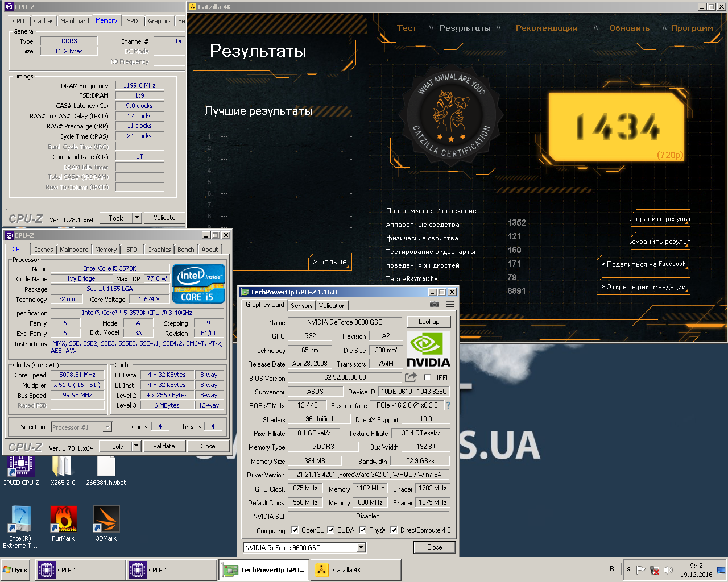Toggle the DirectCompute 4.0 checkbox
This screenshot has width=728, height=582.
click(394, 530)
